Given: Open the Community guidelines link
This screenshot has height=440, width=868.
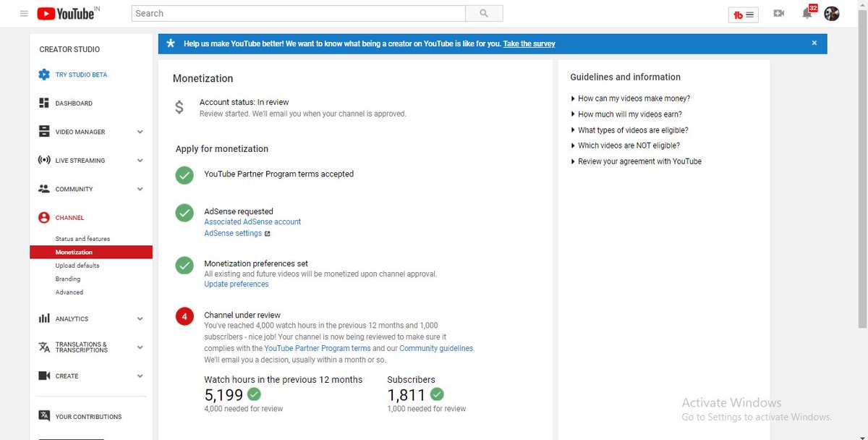Looking at the screenshot, I should (x=436, y=348).
